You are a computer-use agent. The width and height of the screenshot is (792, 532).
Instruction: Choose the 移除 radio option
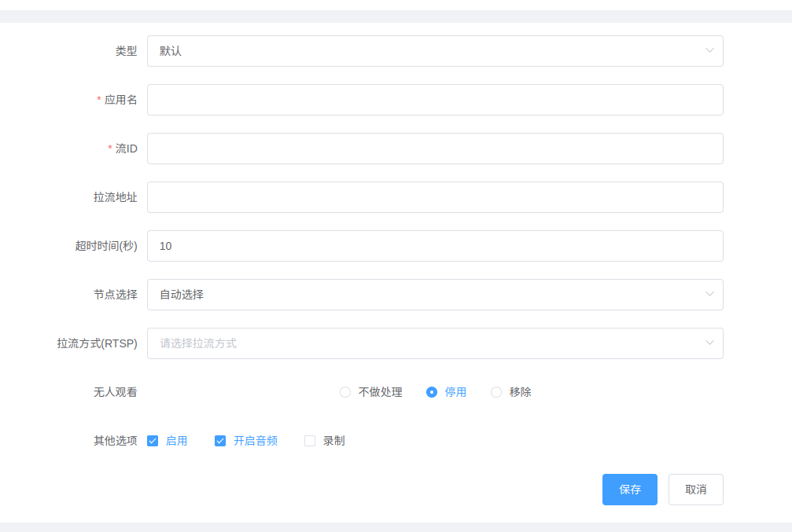(496, 392)
